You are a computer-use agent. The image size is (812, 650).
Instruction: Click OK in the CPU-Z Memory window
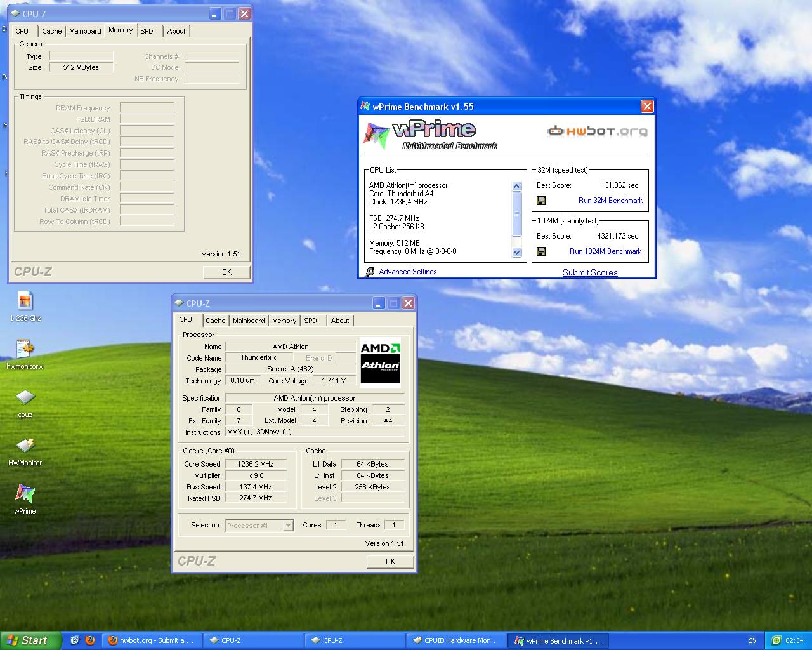(x=226, y=272)
